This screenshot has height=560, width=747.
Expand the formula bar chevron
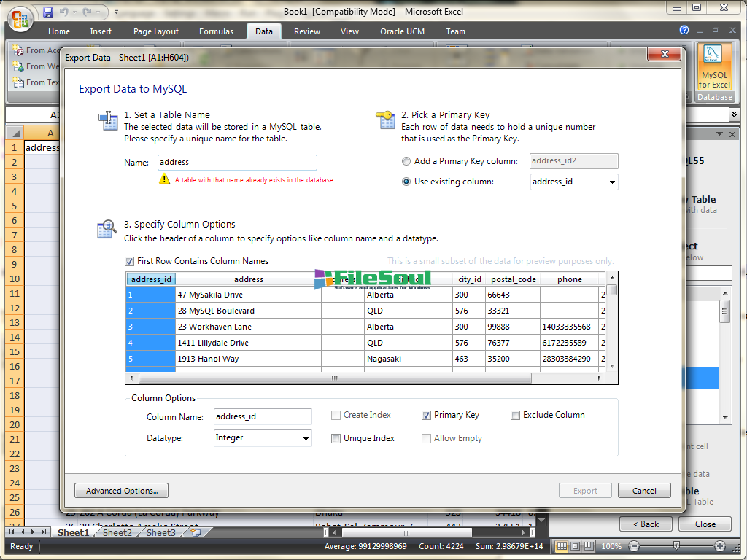point(733,114)
